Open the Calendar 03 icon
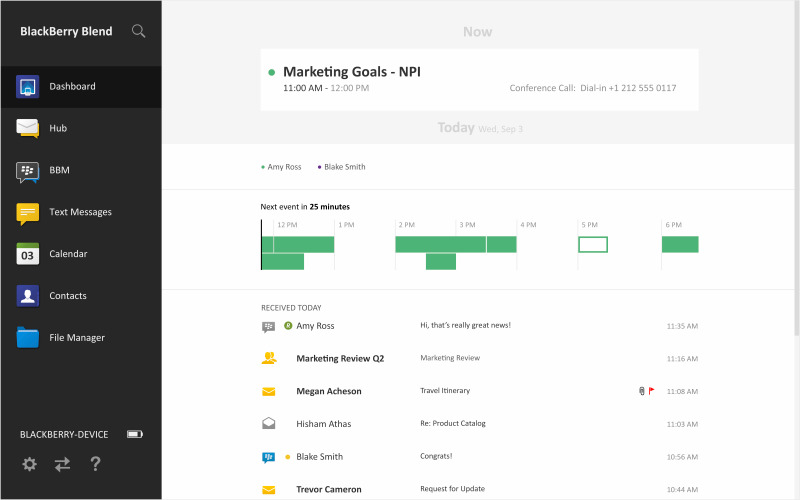Viewport: 800px width, 500px height. pos(28,254)
